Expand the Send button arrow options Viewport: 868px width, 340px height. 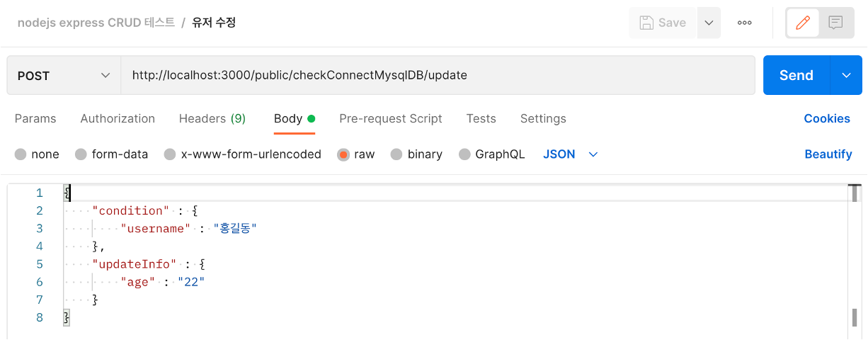[x=846, y=75]
